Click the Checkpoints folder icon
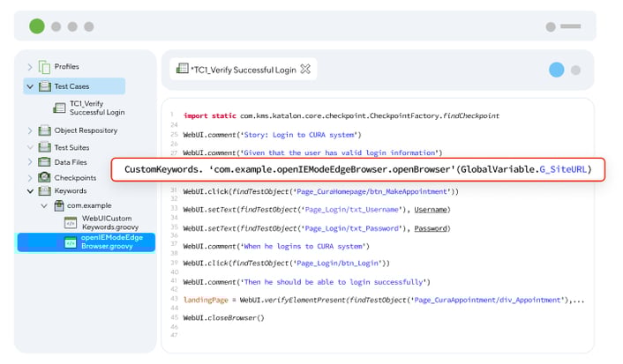The height and width of the screenshot is (364, 623). point(44,177)
